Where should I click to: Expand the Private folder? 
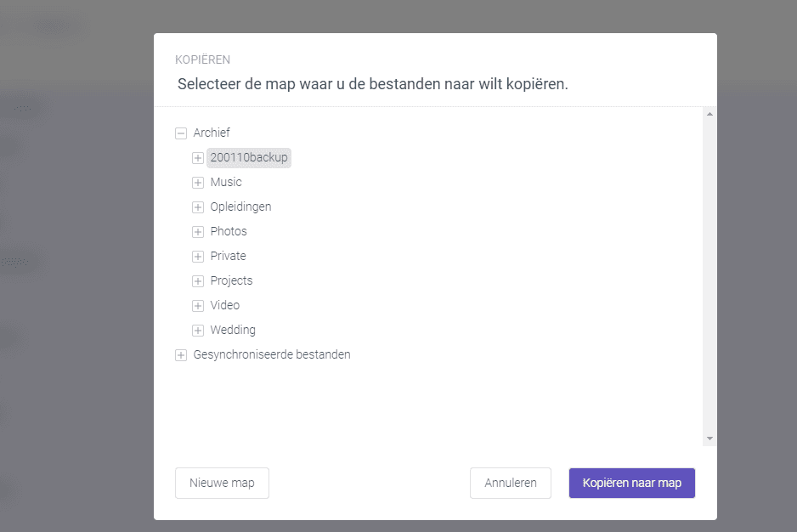coord(197,256)
